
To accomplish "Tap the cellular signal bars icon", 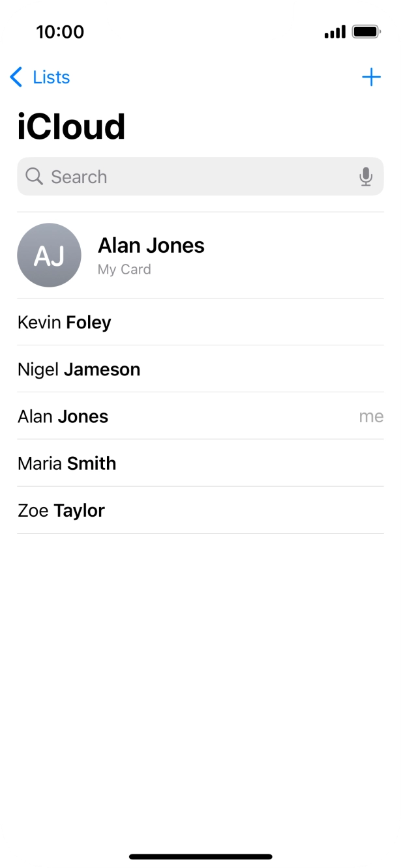I will pyautogui.click(x=334, y=31).
